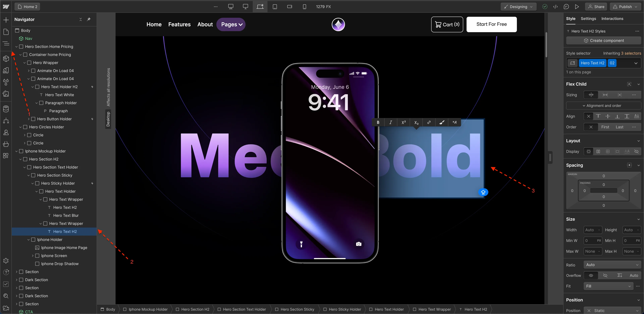Screen dimensions: 644x314
Task: Set overflow to hidden
Action: [x=605, y=275]
